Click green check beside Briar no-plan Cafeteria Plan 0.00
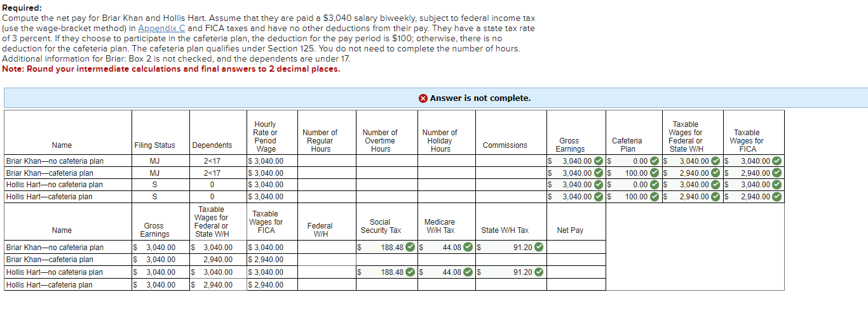This screenshot has height=325, width=868. [654, 161]
